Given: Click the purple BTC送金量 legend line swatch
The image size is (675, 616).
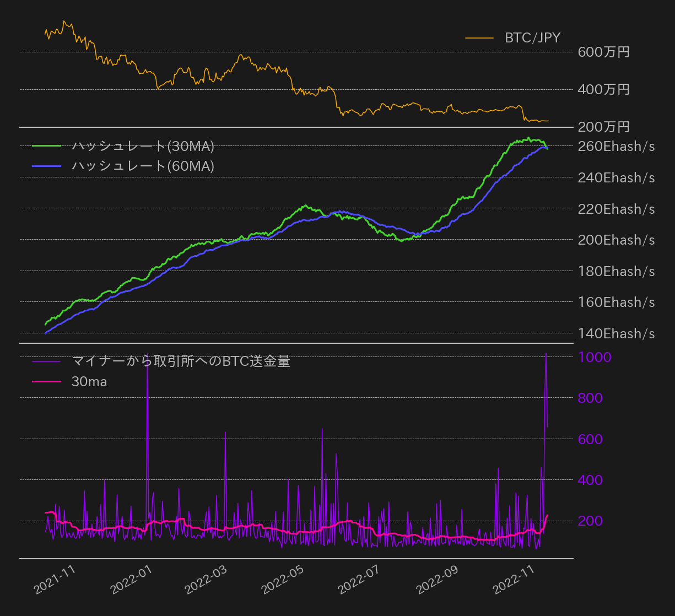Looking at the screenshot, I should [46, 361].
